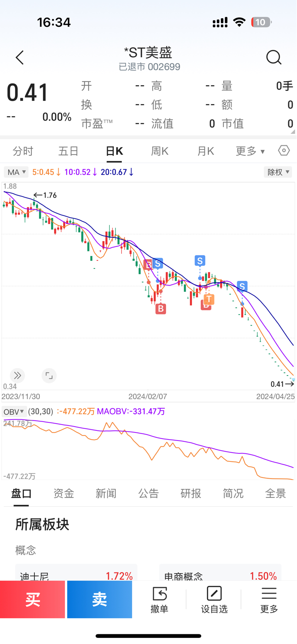
Task: Open the 资金 capital flow tab
Action: [x=64, y=493]
